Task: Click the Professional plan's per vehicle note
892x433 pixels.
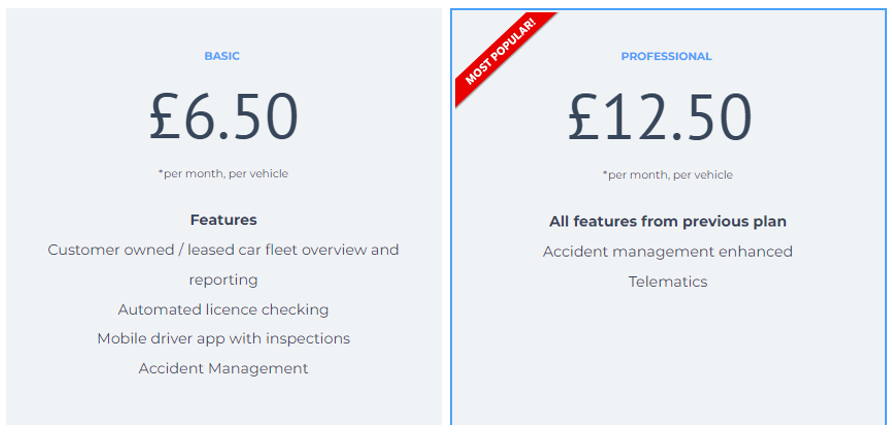Action: [668, 175]
